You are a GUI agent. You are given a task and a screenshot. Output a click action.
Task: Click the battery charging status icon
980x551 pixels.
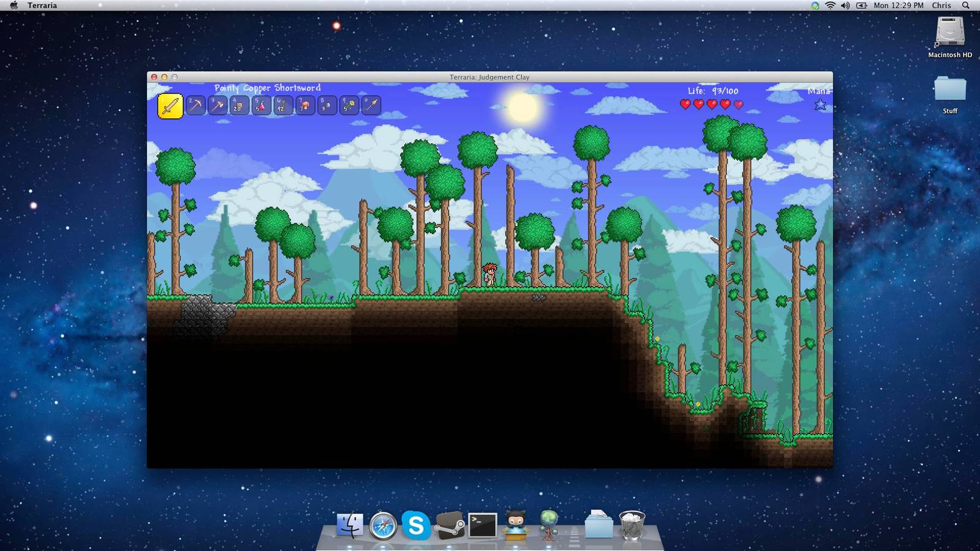[x=862, y=6]
